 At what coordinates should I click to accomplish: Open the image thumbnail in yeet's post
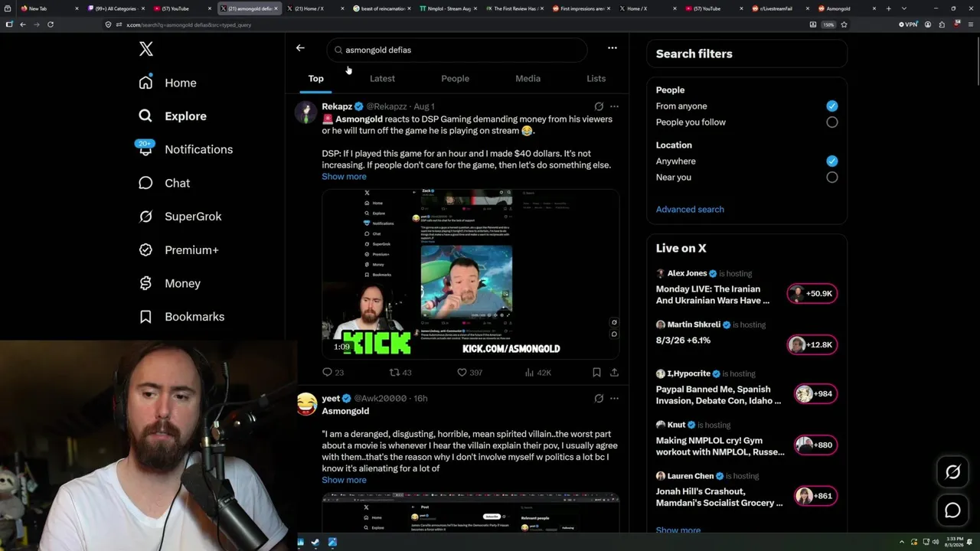pos(470,513)
